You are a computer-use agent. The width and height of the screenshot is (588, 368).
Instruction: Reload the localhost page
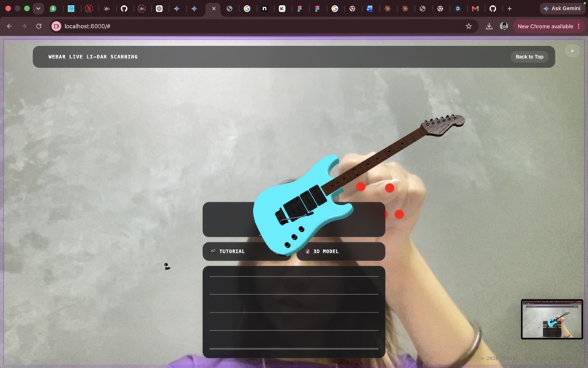point(39,26)
